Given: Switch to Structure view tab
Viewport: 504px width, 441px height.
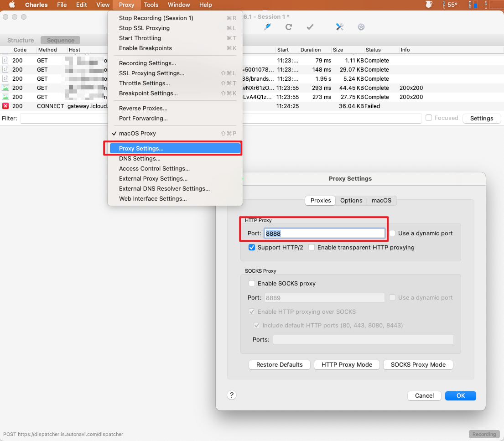Looking at the screenshot, I should [21, 40].
